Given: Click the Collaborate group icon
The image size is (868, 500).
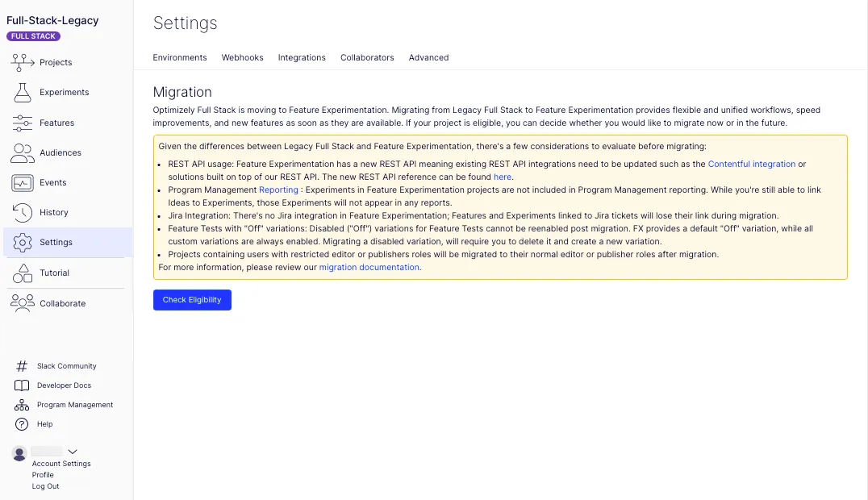Looking at the screenshot, I should pyautogui.click(x=22, y=303).
